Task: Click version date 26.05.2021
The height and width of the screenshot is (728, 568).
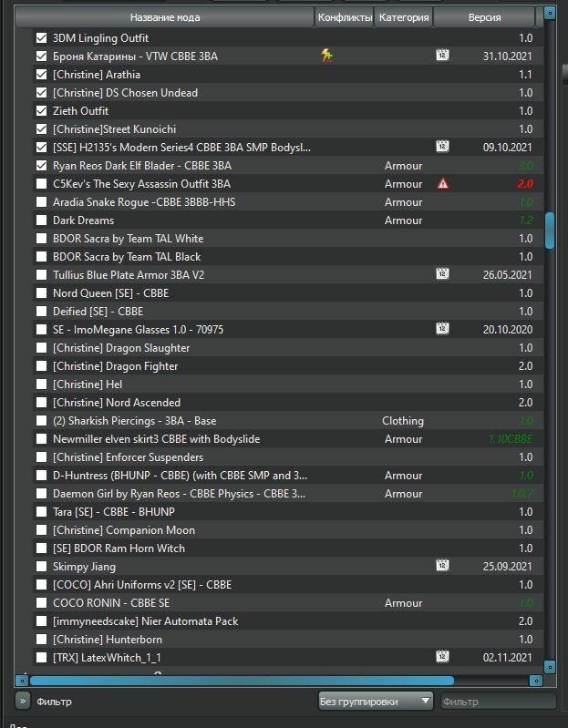Action: (x=507, y=275)
